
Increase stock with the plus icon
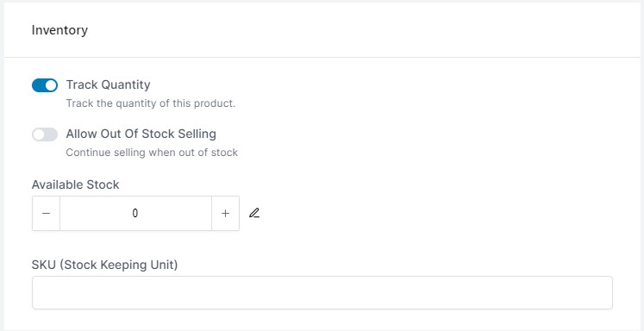225,213
